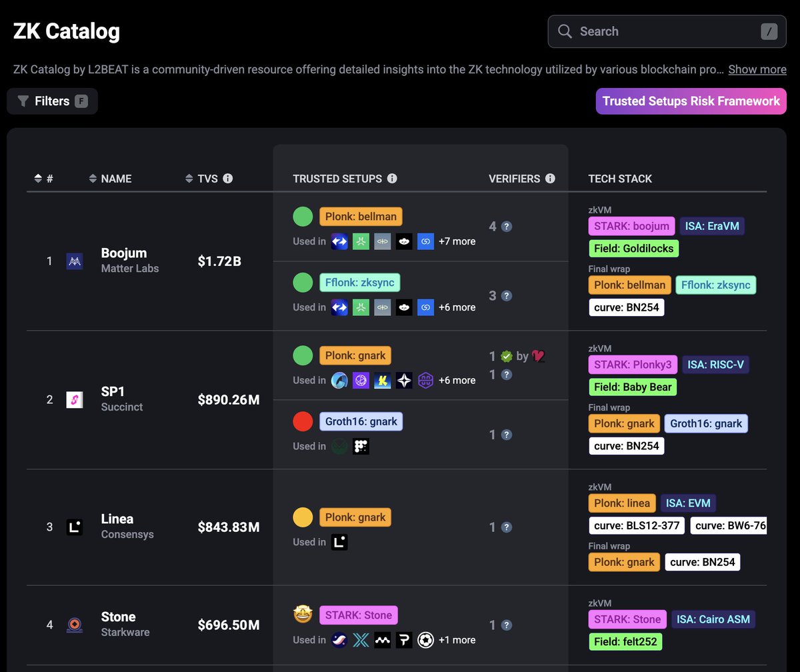
Task: Click the STARK: boojum tech stack tag
Action: click(x=631, y=226)
